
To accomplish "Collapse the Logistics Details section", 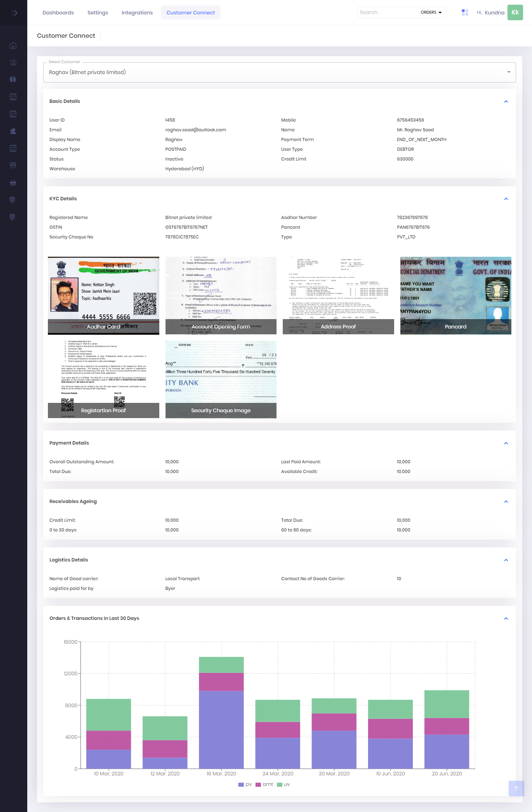I will pos(506,560).
